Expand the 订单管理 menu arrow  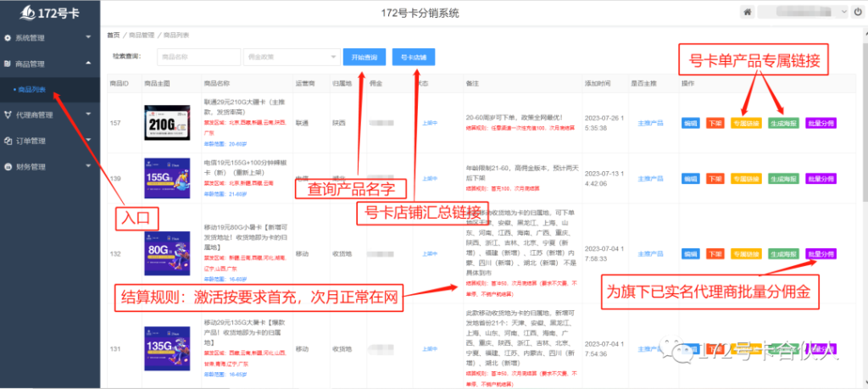88,141
